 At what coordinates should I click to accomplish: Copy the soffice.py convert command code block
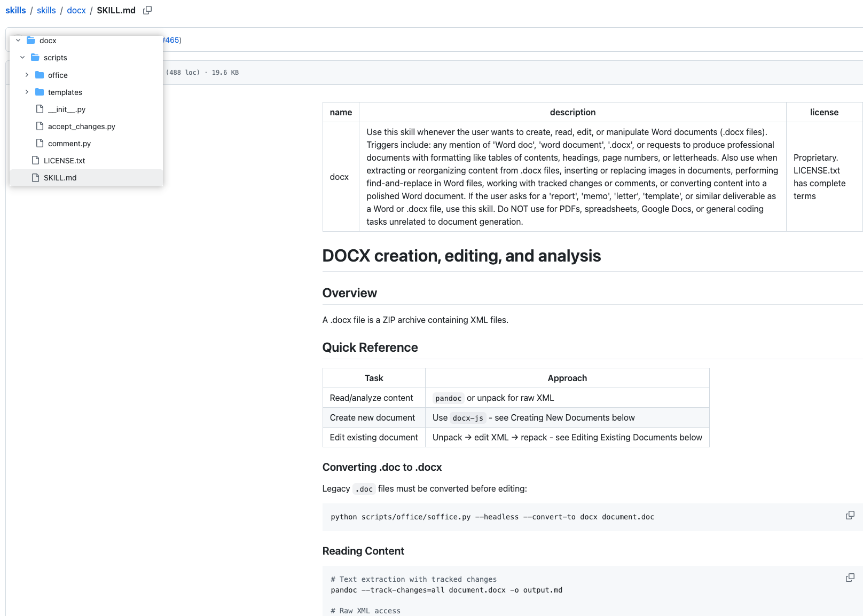click(850, 515)
